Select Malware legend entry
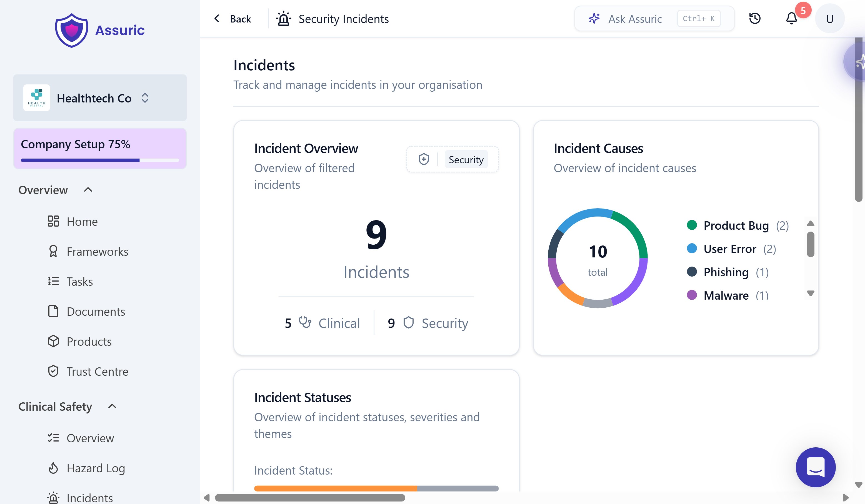The height and width of the screenshot is (504, 865). pyautogui.click(x=727, y=295)
